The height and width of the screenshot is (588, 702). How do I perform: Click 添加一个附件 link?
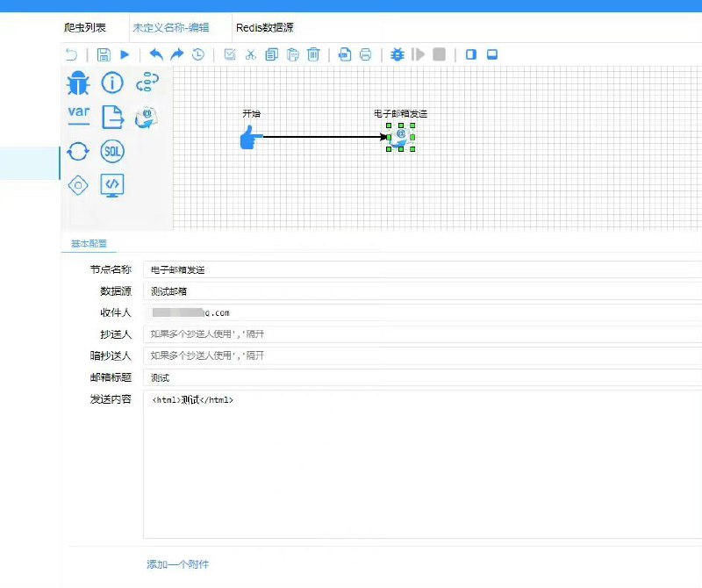(x=178, y=564)
